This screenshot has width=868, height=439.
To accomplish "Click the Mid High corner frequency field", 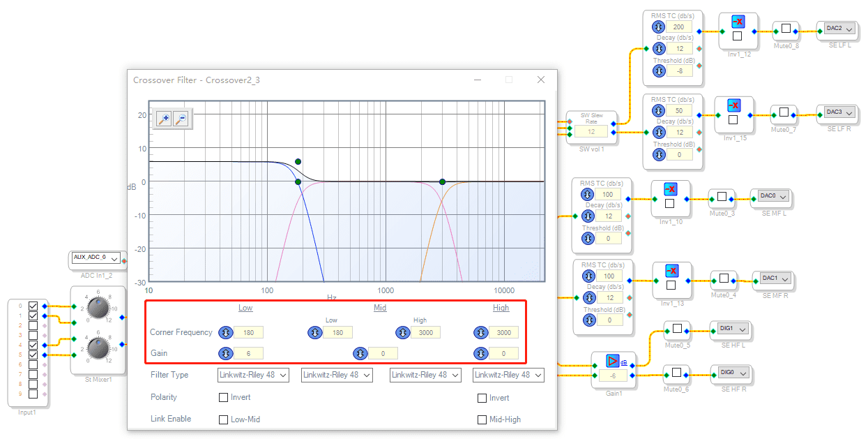I will [425, 332].
